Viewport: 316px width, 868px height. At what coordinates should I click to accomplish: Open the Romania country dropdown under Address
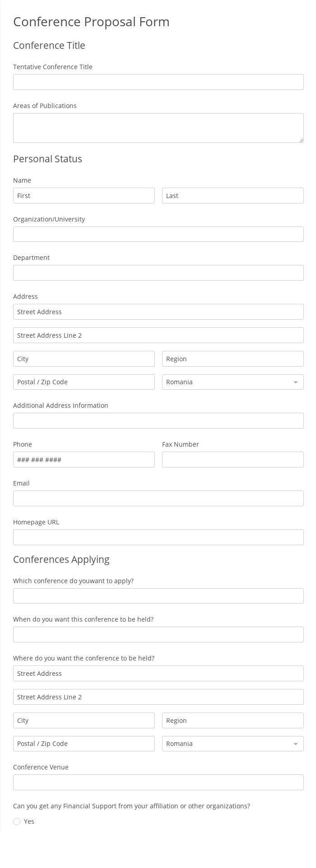pyautogui.click(x=232, y=382)
